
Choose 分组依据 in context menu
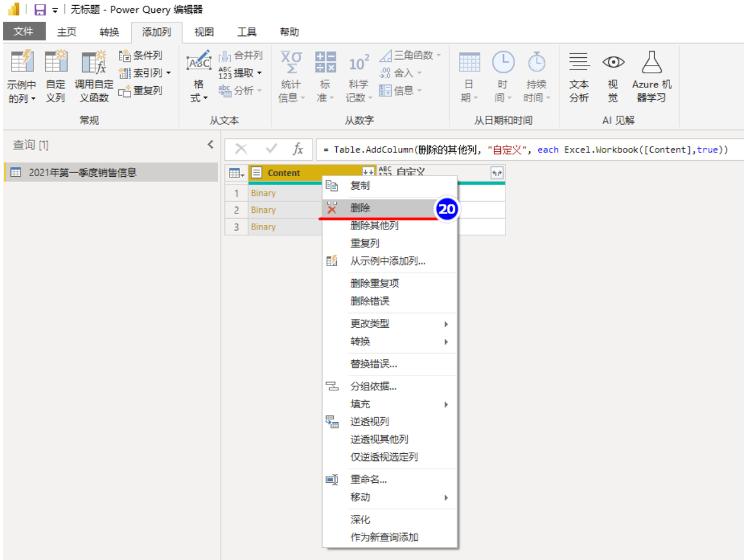click(390, 386)
